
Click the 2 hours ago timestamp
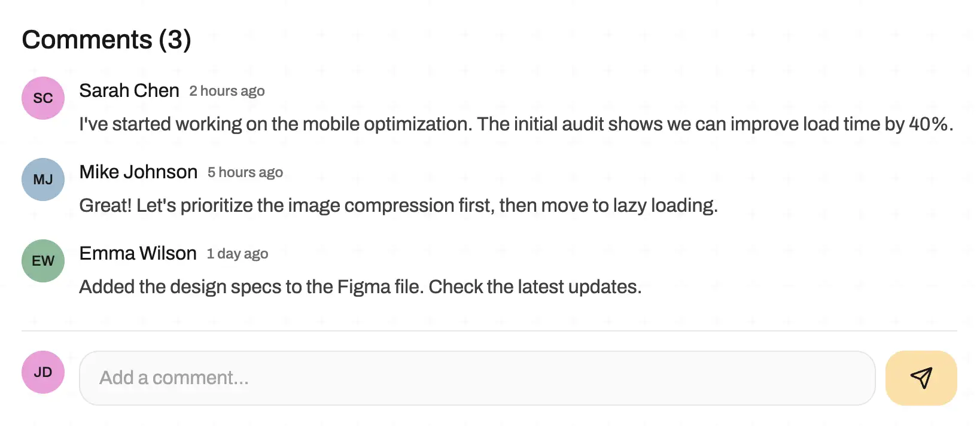click(227, 91)
